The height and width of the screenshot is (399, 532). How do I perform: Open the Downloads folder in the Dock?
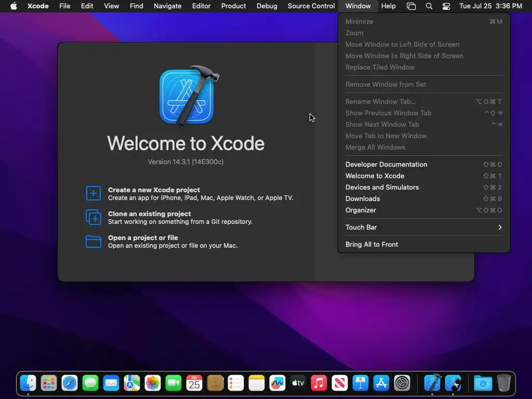[483, 383]
